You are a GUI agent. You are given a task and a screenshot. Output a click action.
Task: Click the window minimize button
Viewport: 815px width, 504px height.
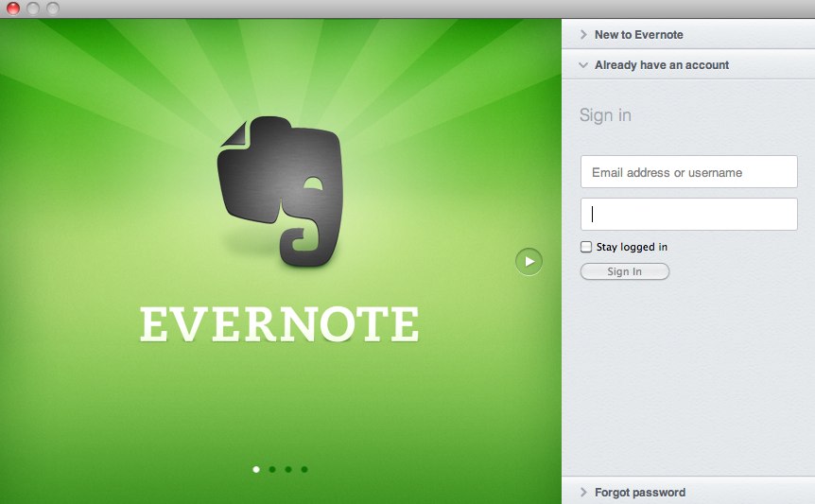33,9
